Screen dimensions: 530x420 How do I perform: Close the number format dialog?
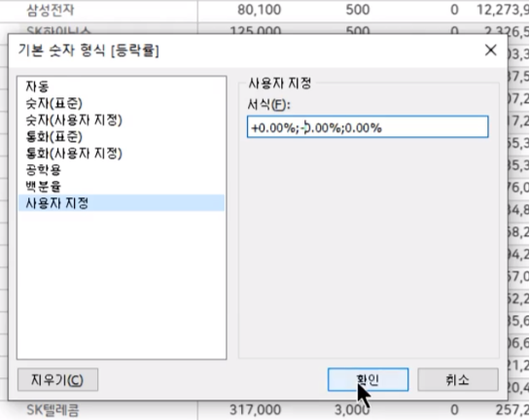490,51
